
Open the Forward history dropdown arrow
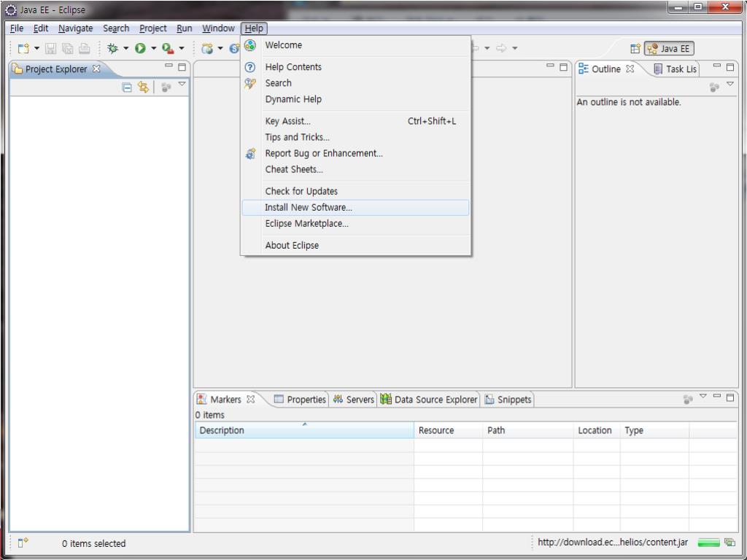(x=514, y=48)
